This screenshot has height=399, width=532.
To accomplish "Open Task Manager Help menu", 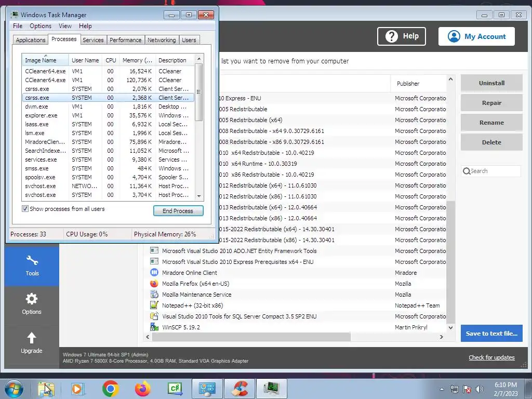I will click(85, 26).
